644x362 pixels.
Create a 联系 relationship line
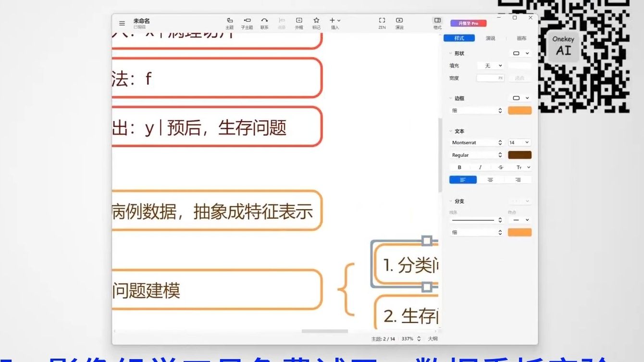point(264,23)
